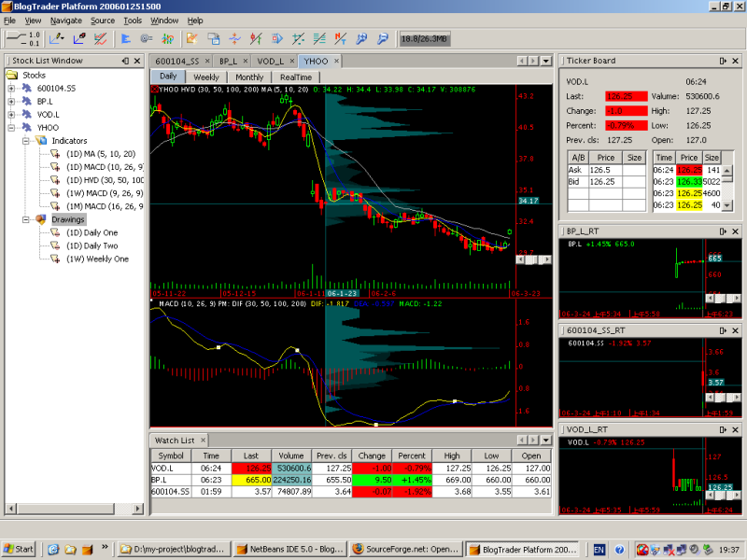The image size is (747, 560).
Task: Click the Ticker Board panel float icon
Action: pos(723,61)
